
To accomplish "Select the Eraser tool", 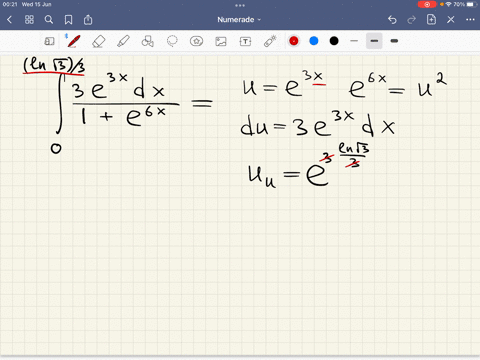I will [99, 41].
